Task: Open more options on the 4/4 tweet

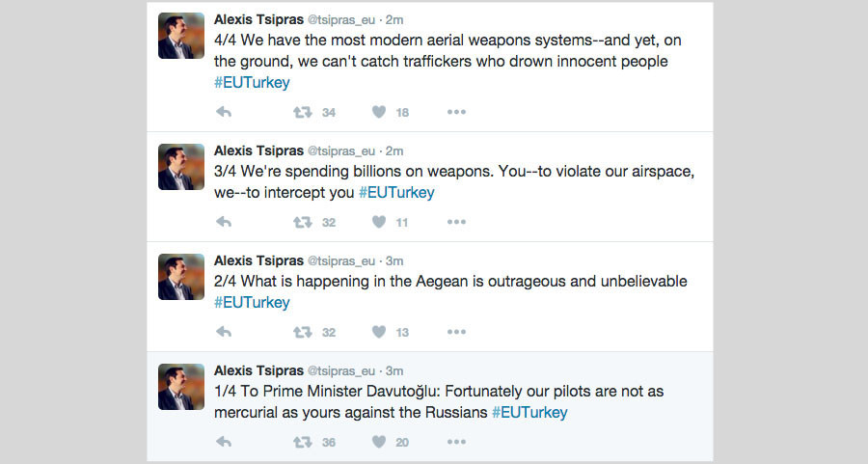Action: pos(456,112)
